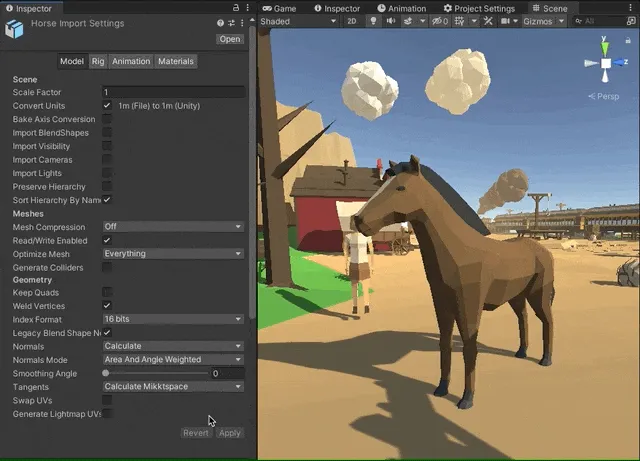Click the Open button for Horse
The height and width of the screenshot is (461, 640).
click(230, 39)
